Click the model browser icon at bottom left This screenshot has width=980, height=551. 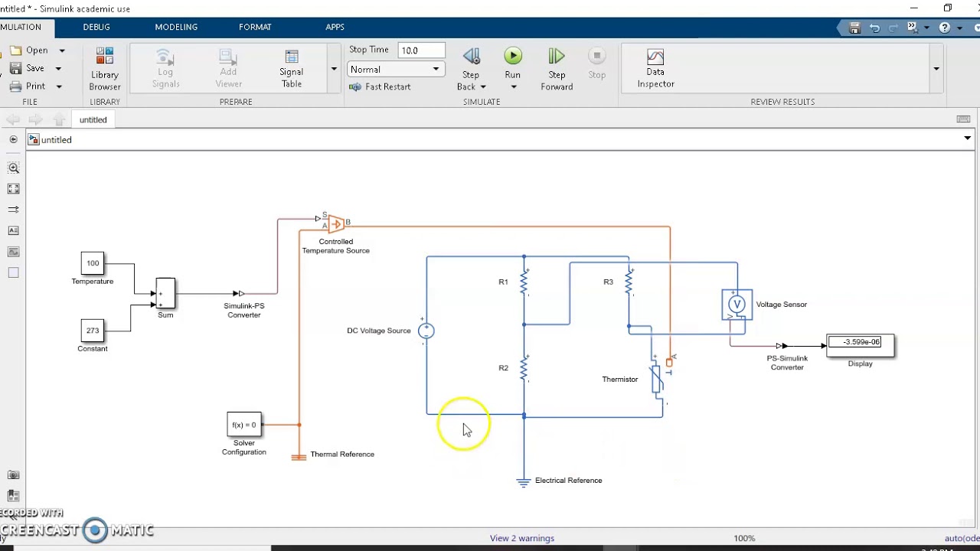tap(13, 496)
